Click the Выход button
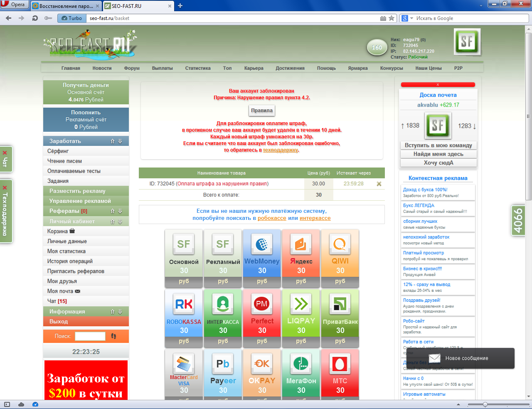The width and height of the screenshot is (532, 409). [x=86, y=322]
